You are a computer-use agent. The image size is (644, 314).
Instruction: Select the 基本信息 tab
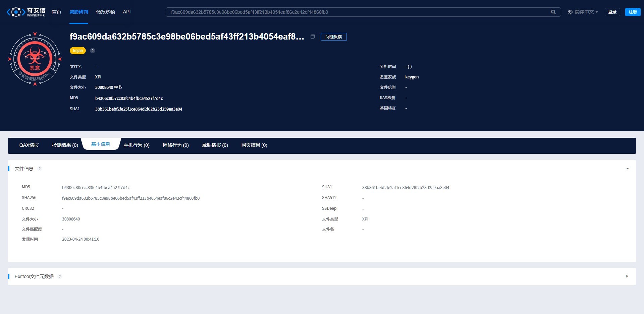pyautogui.click(x=101, y=144)
